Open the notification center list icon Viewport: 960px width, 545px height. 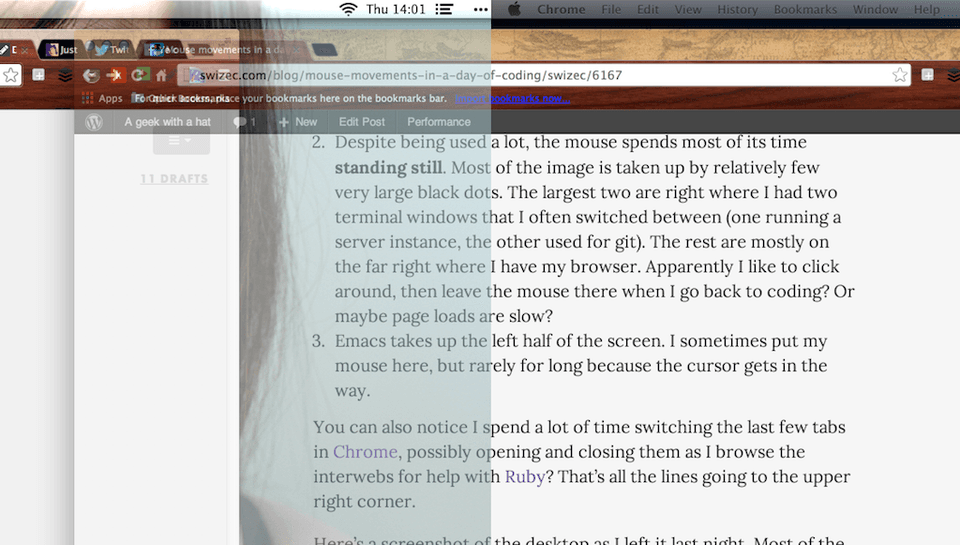[444, 9]
